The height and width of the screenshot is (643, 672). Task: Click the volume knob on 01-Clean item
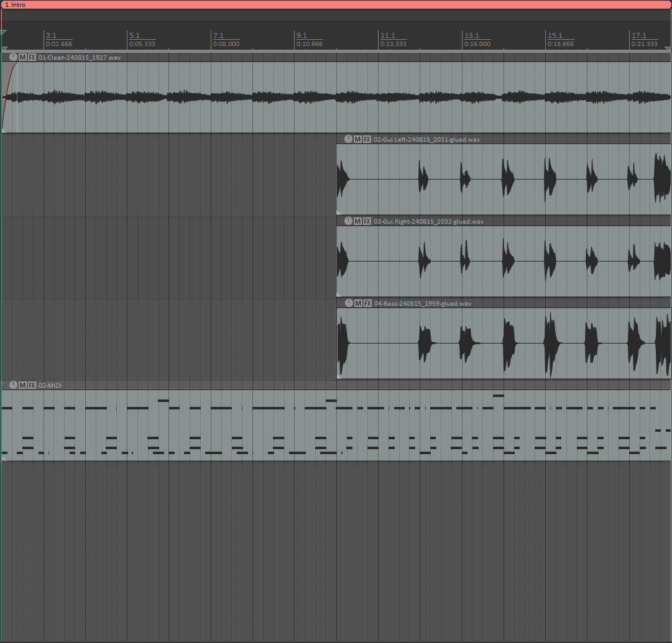click(14, 57)
